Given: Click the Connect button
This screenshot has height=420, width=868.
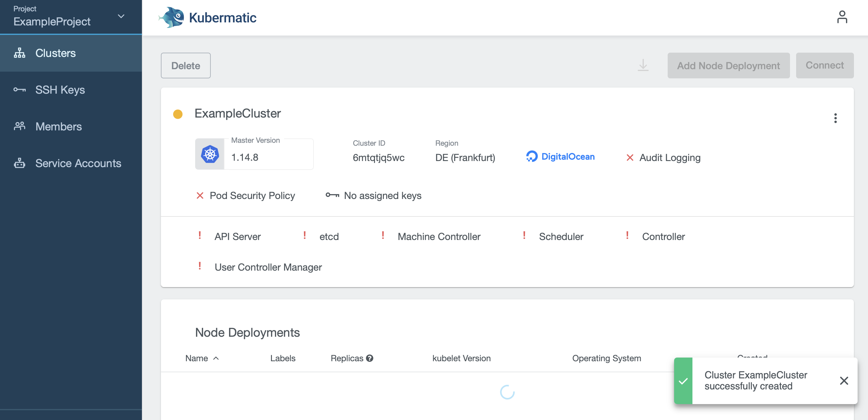Looking at the screenshot, I should click(825, 66).
